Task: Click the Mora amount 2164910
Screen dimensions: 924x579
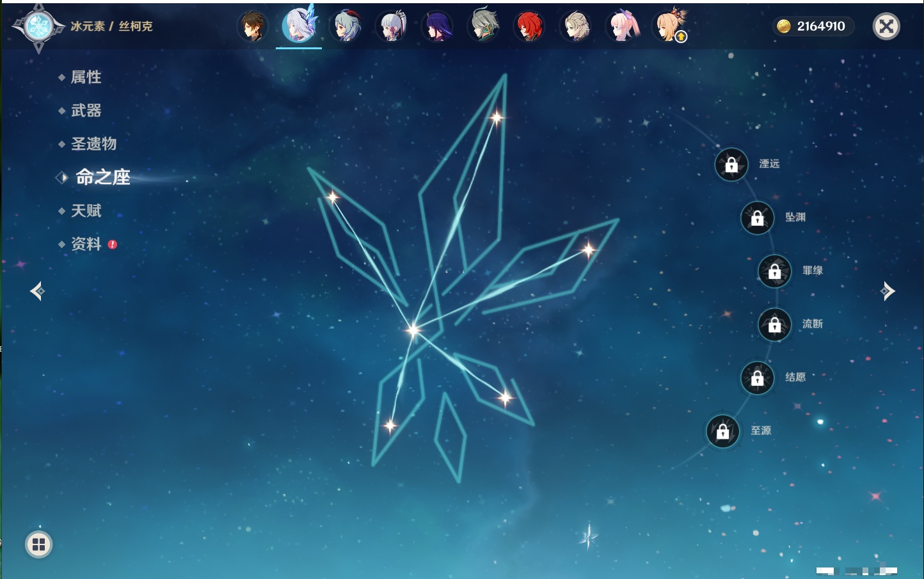Action: (x=821, y=26)
